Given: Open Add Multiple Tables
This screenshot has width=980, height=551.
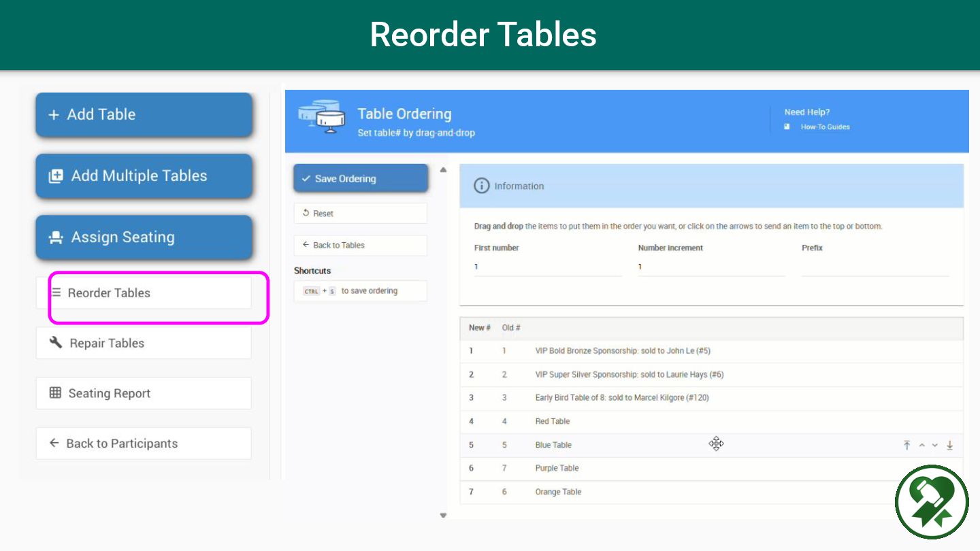Looking at the screenshot, I should point(144,176).
